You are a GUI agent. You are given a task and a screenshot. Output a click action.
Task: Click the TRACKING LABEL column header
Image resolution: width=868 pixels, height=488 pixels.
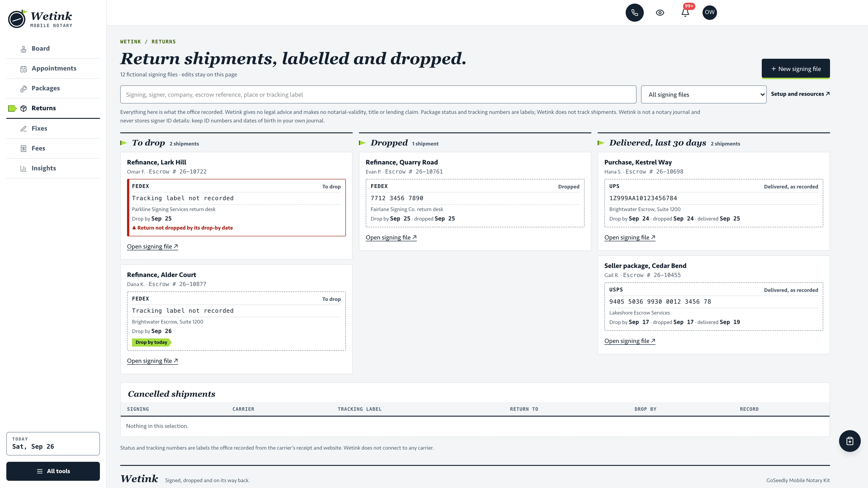point(360,409)
